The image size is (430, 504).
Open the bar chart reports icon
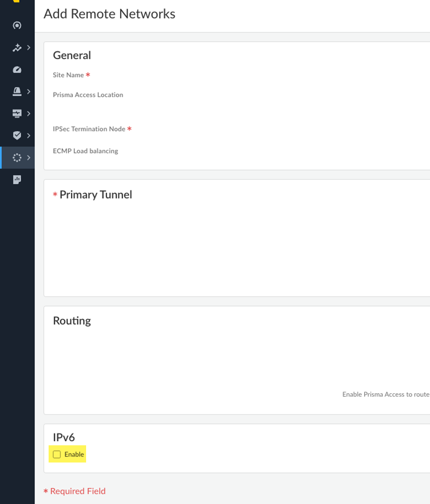tap(17, 179)
